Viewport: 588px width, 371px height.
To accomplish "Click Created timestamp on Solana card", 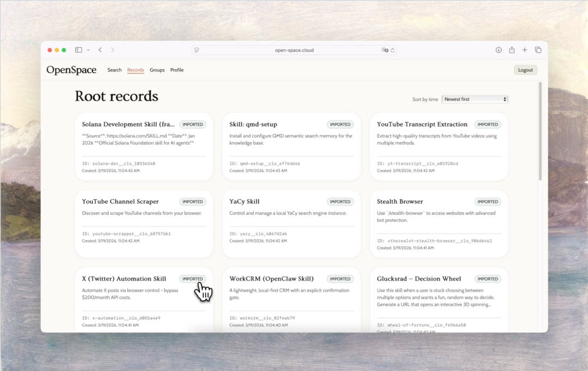I will coord(111,171).
